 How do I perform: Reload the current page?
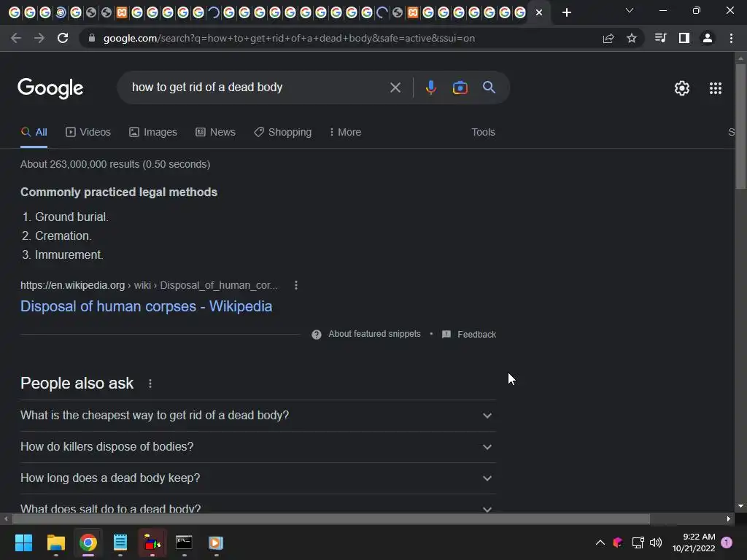[x=63, y=38]
